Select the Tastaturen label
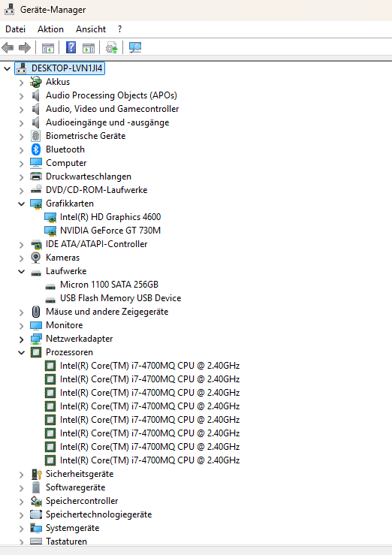This screenshot has width=392, height=555. pyautogui.click(x=66, y=541)
